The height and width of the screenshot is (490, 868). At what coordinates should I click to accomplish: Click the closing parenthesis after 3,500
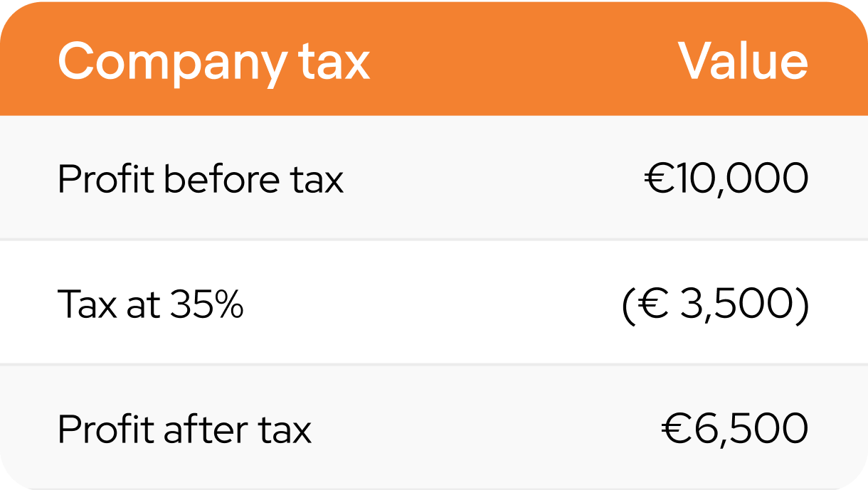pyautogui.click(x=803, y=307)
